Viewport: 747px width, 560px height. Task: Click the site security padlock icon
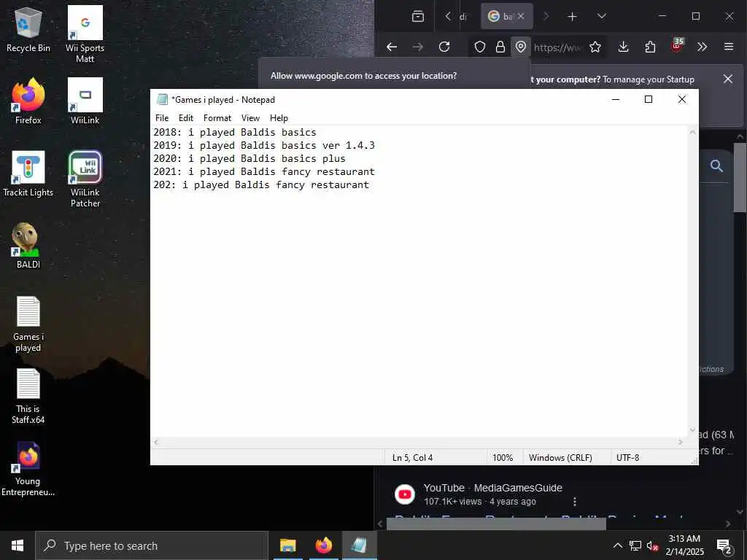click(x=500, y=47)
